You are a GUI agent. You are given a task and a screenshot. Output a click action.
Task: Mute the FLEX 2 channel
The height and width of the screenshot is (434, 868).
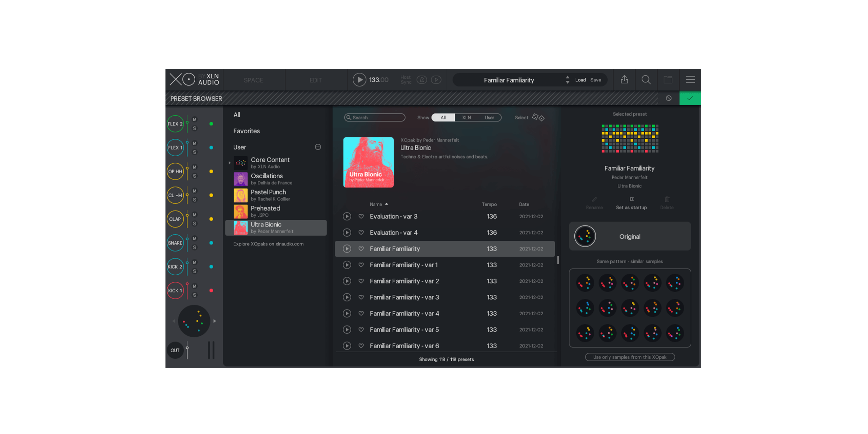click(195, 120)
